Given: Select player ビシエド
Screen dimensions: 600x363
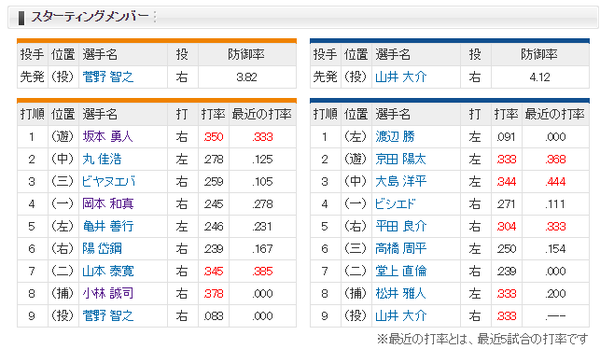Looking at the screenshot, I should 395,204.
